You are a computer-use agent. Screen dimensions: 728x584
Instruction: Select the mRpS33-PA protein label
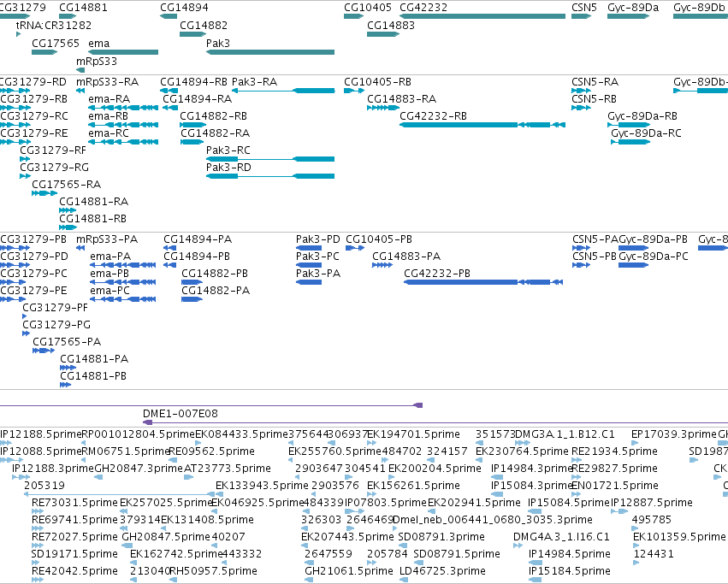[x=107, y=239]
